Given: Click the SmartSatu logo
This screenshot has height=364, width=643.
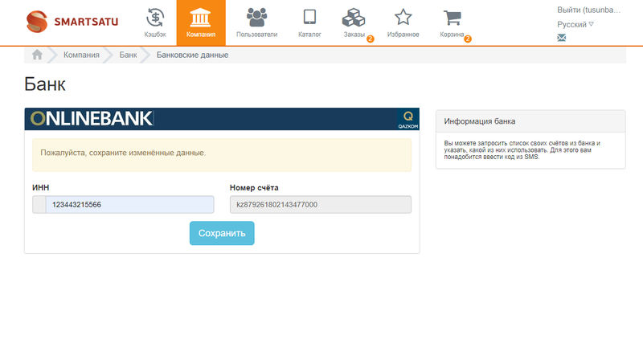Looking at the screenshot, I should [72, 22].
